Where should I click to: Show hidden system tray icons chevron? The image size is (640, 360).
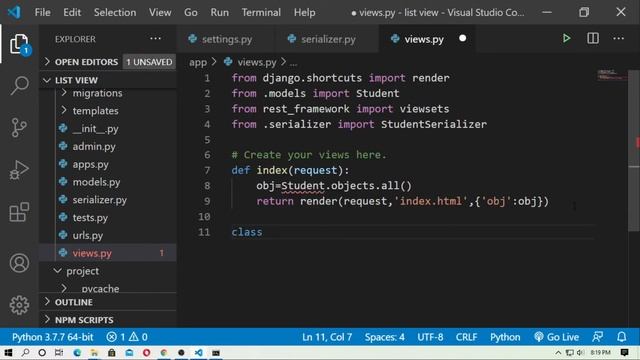click(558, 353)
